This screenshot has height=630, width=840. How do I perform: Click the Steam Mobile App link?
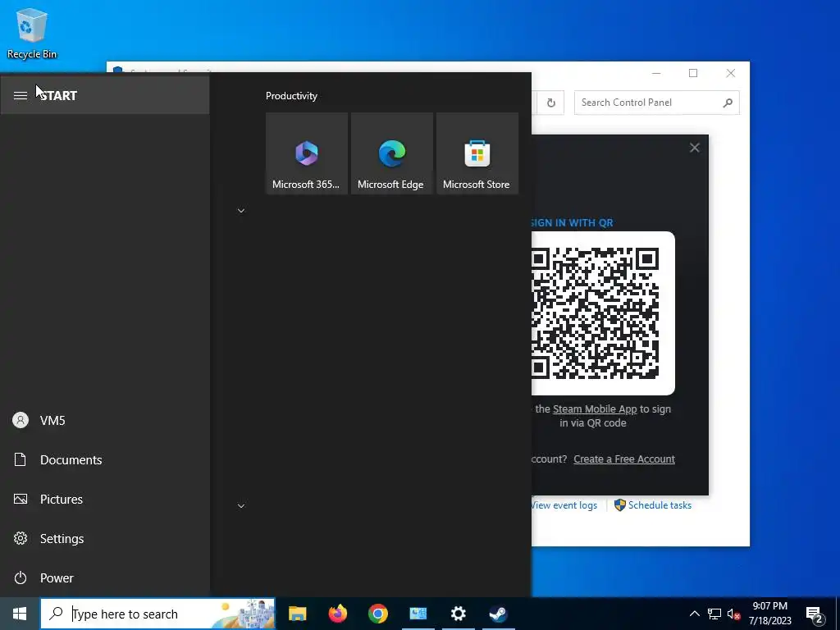595,409
